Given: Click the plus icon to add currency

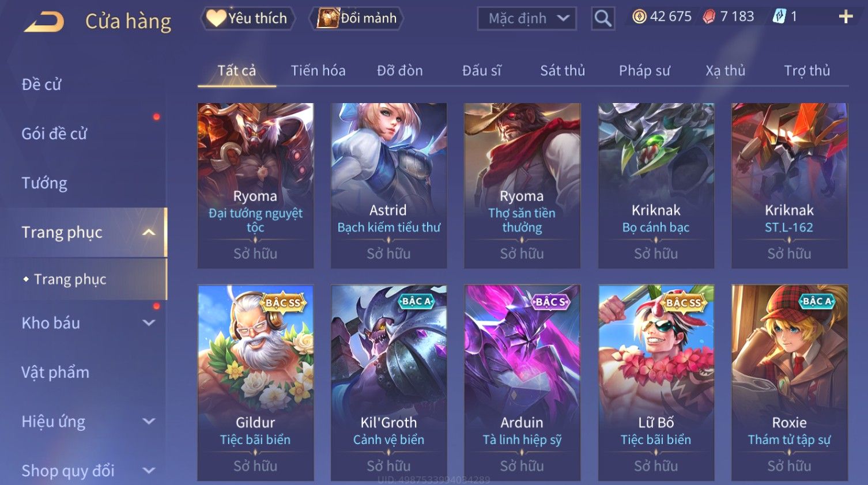Looking at the screenshot, I should coord(846,17).
